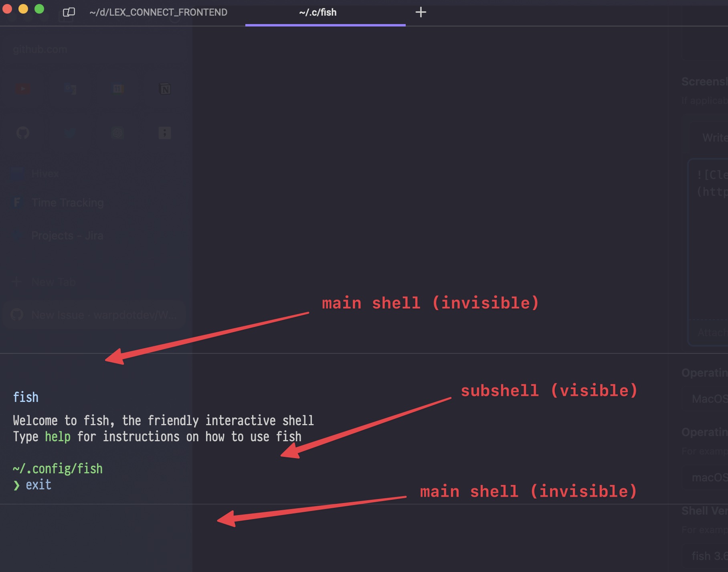Viewport: 728px width, 572px height.
Task: Click the Hivex icon in the sidebar
Action: pyautogui.click(x=17, y=173)
